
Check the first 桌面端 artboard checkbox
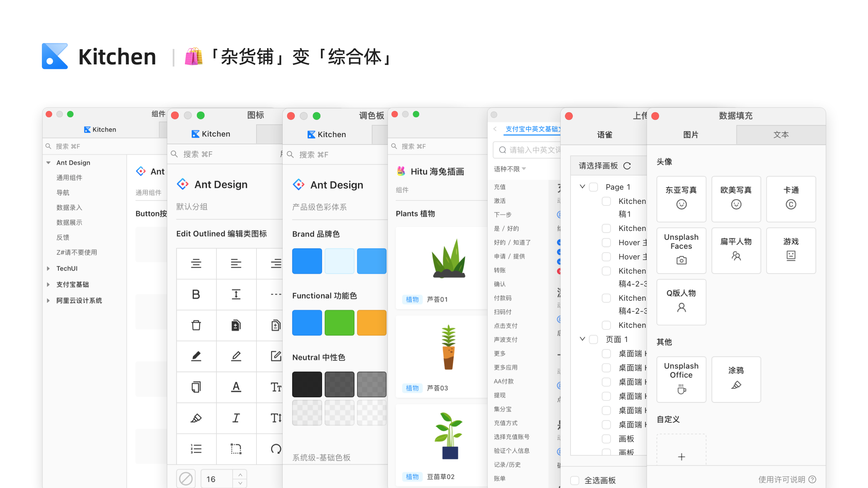pos(606,353)
